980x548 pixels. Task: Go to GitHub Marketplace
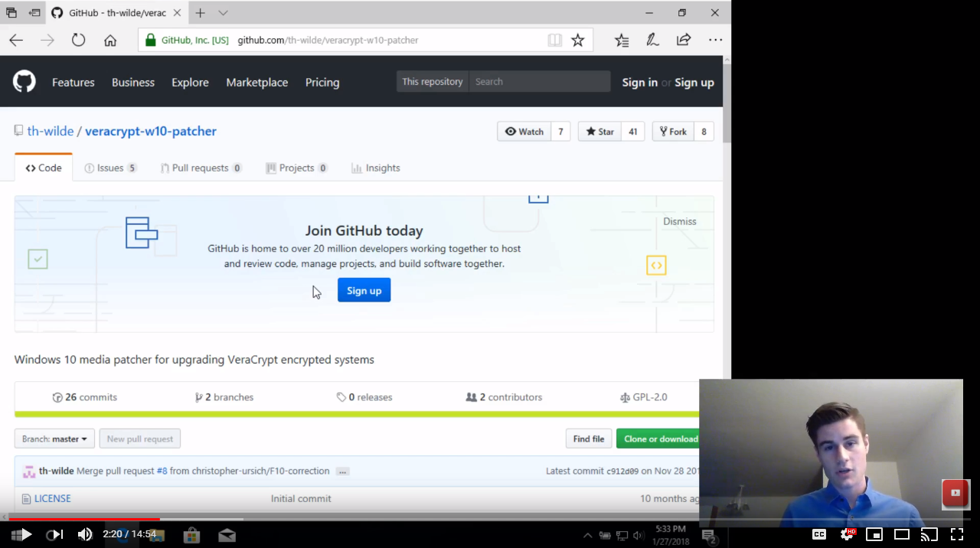(x=257, y=82)
